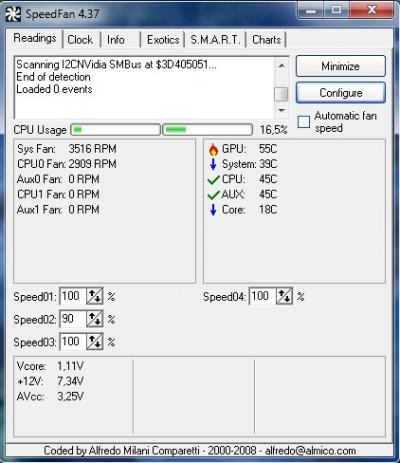
Task: Click into the Speed02 value field
Action: 73,319
